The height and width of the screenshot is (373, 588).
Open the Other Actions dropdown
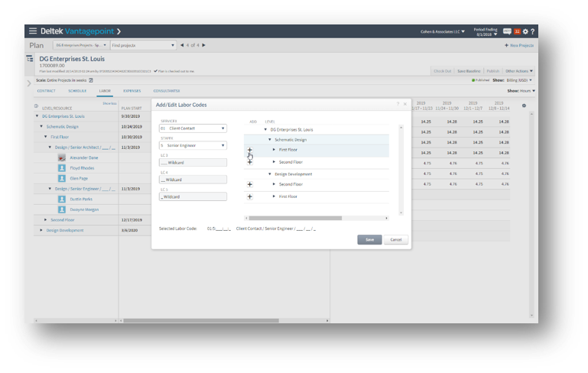click(519, 71)
